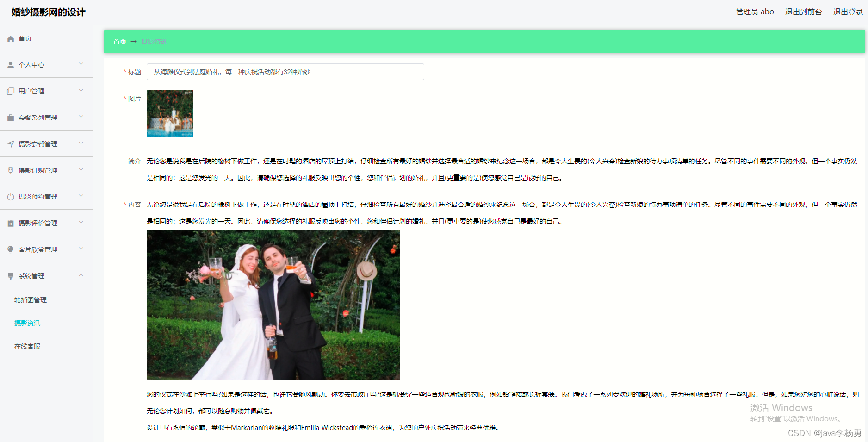
Task: Expand the 摄影订购管理 chevron arrow
Action: click(x=81, y=170)
